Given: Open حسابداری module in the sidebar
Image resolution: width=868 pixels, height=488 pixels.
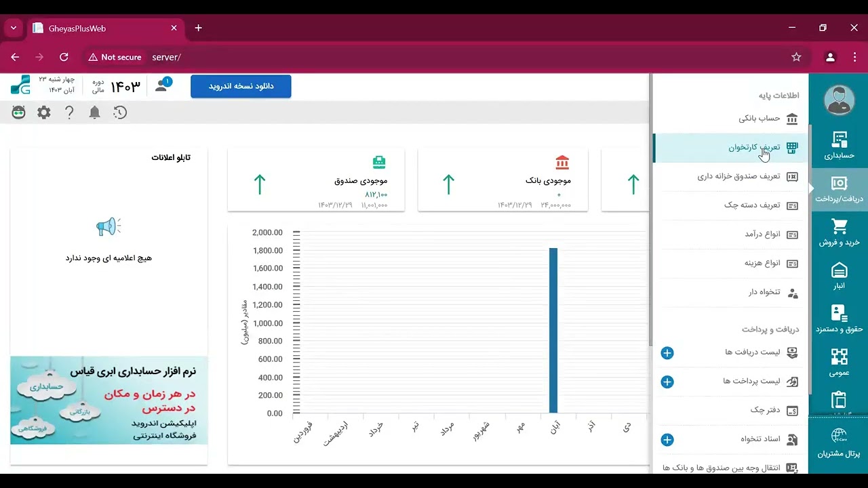Looking at the screenshot, I should [x=839, y=146].
